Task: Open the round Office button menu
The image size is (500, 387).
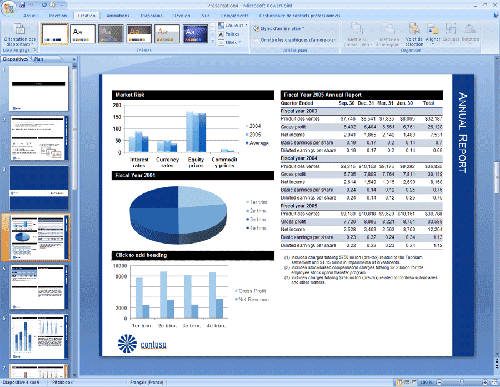Action: tap(8, 7)
